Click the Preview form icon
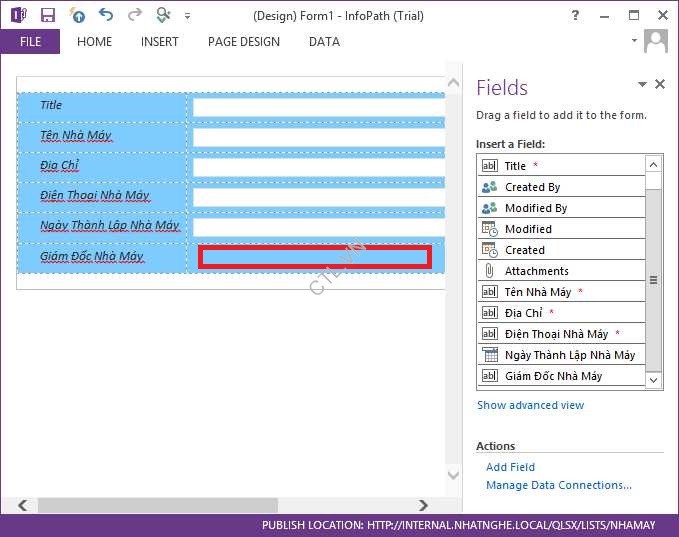The height and width of the screenshot is (537, 679). coord(163,16)
